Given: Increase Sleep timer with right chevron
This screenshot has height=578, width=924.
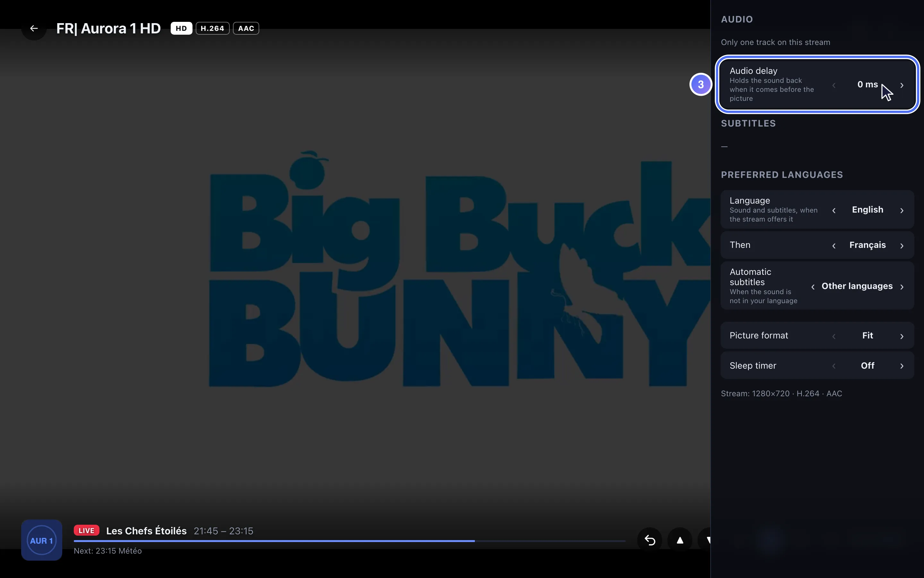Looking at the screenshot, I should (x=902, y=366).
